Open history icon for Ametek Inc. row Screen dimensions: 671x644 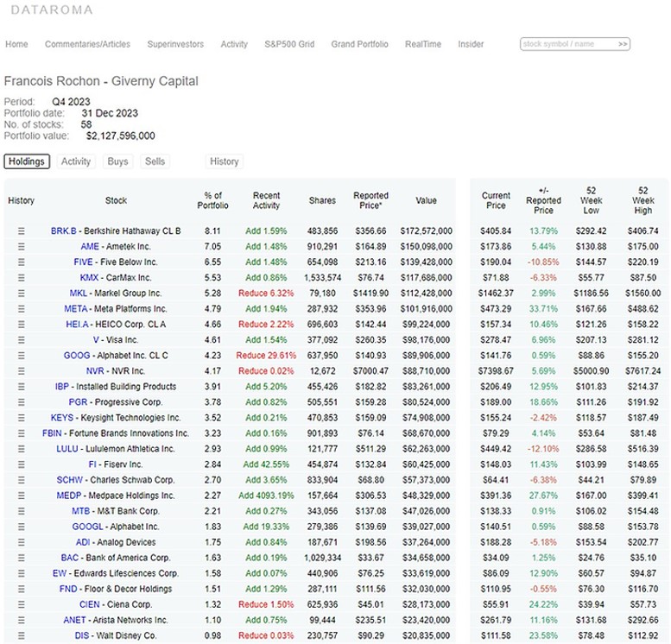pyautogui.click(x=21, y=247)
